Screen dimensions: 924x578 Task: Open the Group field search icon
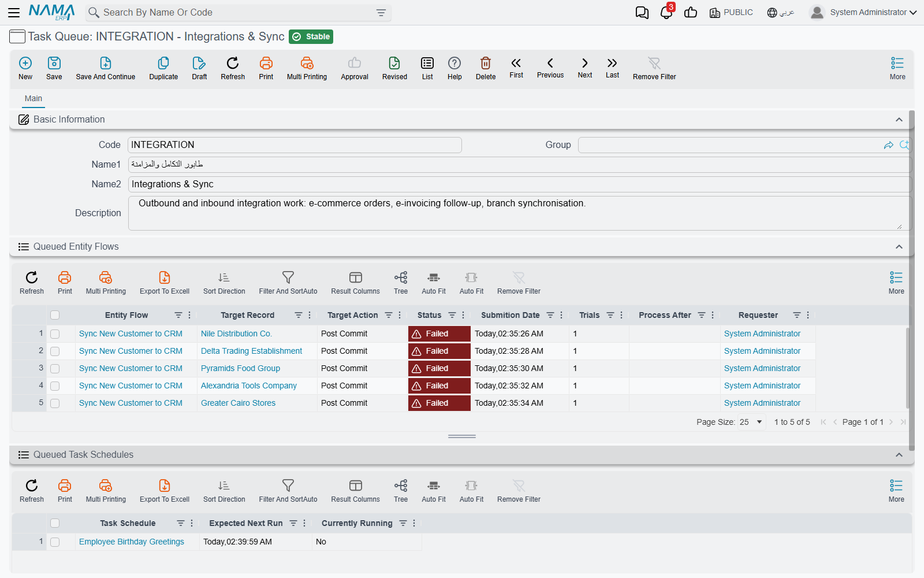tap(904, 145)
